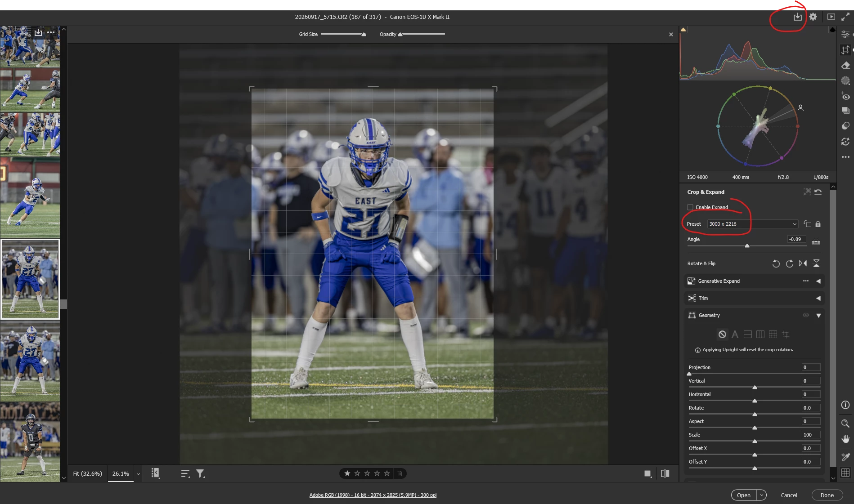Open the zoom percentage dropdown
The height and width of the screenshot is (504, 854).
[x=138, y=474]
